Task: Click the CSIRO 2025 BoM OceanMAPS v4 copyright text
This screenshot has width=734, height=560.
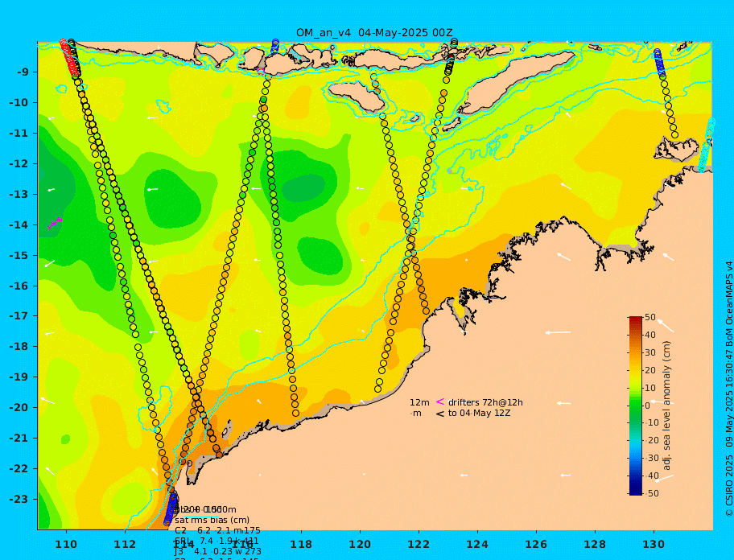Action: click(x=728, y=389)
